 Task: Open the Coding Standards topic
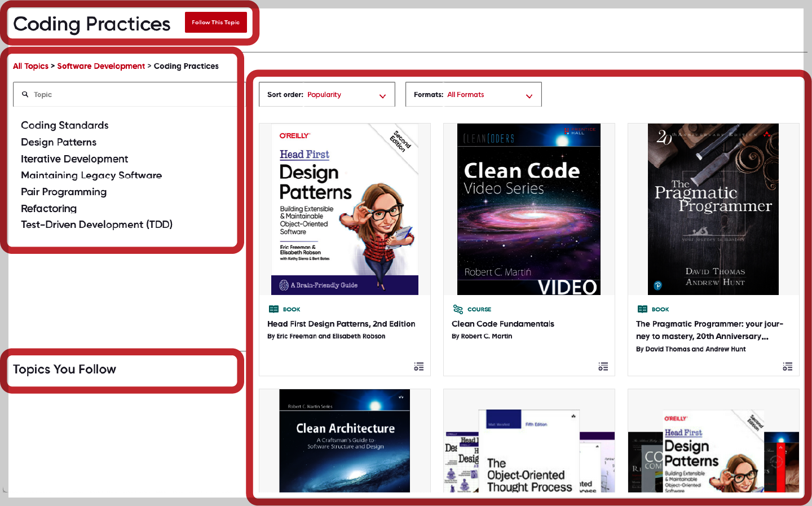tap(65, 125)
